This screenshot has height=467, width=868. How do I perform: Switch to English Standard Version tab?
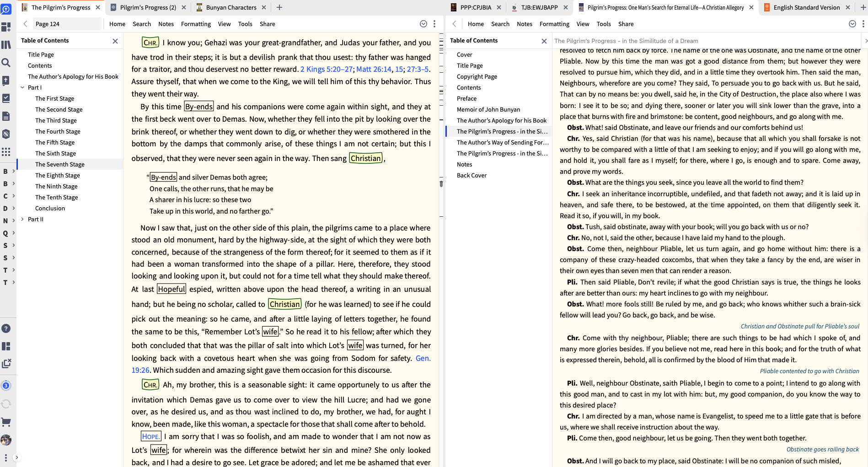tap(806, 7)
